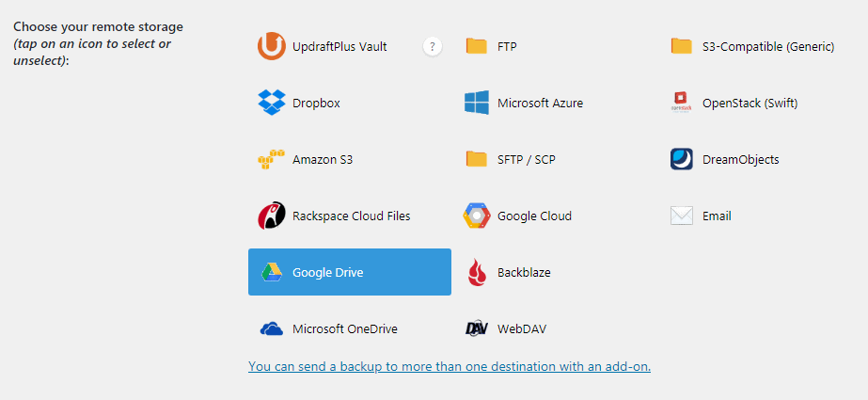Select the Google Cloud hexagon icon
The image size is (868, 400).
coord(476,216)
